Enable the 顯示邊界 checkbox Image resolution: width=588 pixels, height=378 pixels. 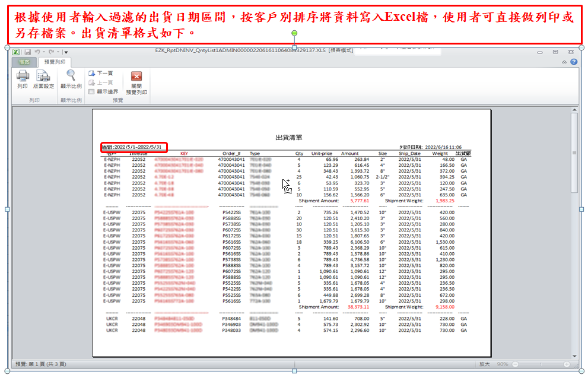pos(91,91)
